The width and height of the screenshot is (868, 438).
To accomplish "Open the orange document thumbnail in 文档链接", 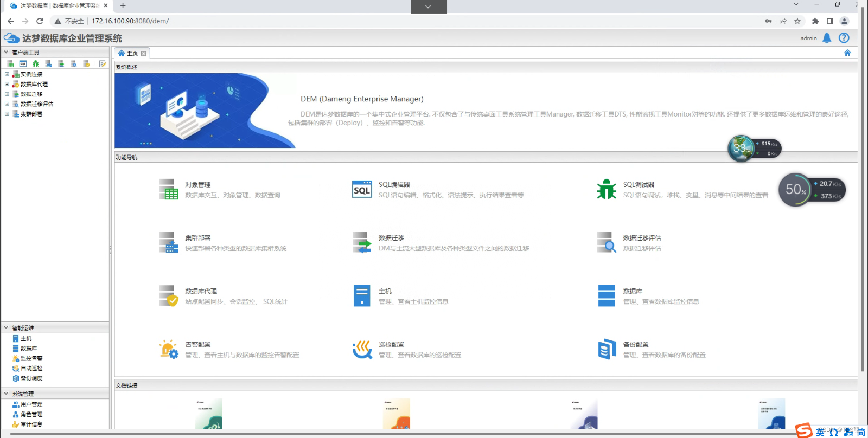I will pyautogui.click(x=396, y=414).
